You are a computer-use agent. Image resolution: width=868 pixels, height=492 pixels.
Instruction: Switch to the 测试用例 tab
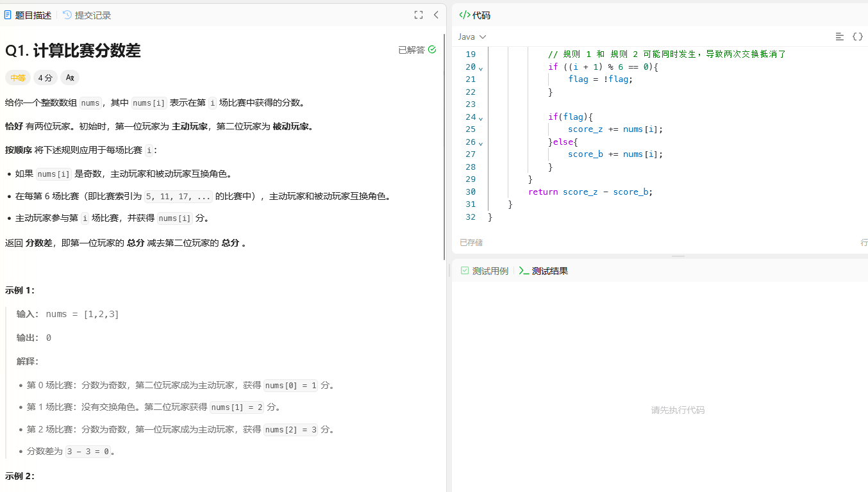[484, 271]
